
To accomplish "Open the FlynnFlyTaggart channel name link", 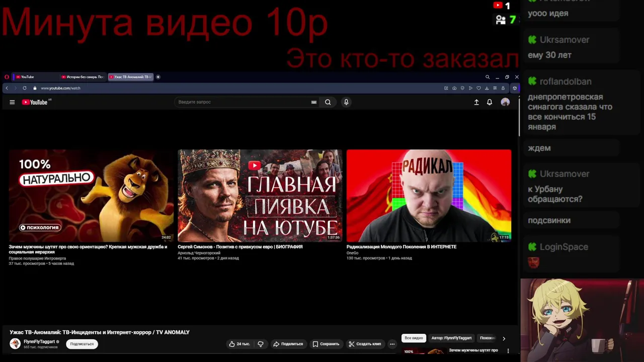I will [39, 341].
